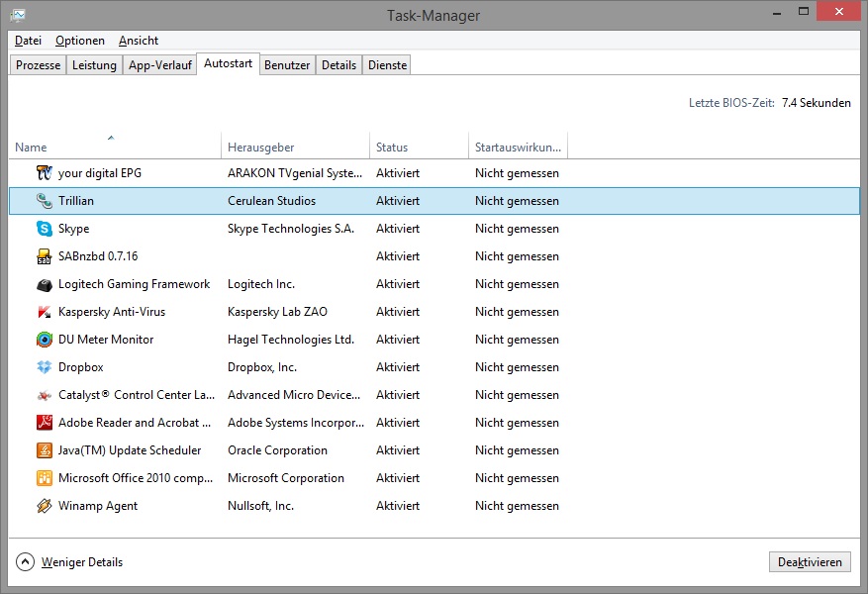This screenshot has width=868, height=594.
Task: Select the Logitech Gaming Framework entry
Action: 134,284
